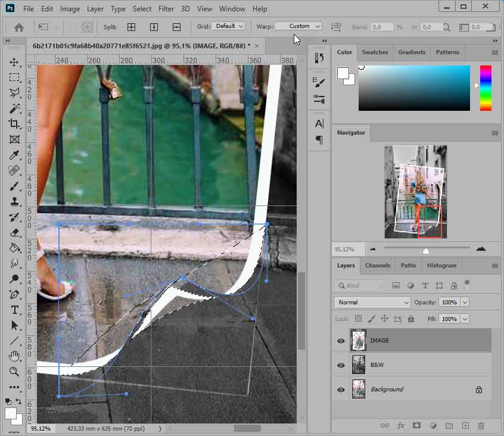Image resolution: width=504 pixels, height=436 pixels.
Task: Hide the B&W layer
Action: pos(341,365)
